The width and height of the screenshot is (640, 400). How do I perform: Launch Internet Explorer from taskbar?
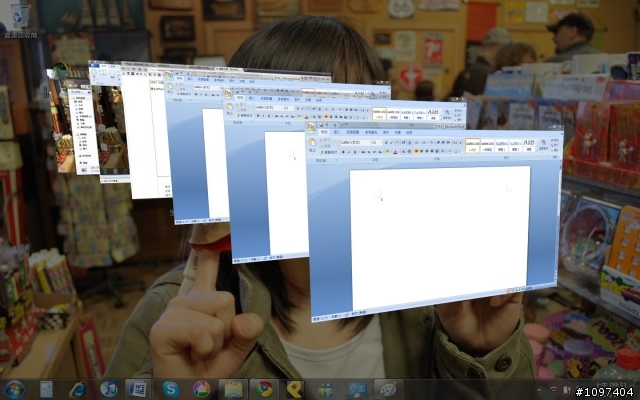pyautogui.click(x=78, y=389)
